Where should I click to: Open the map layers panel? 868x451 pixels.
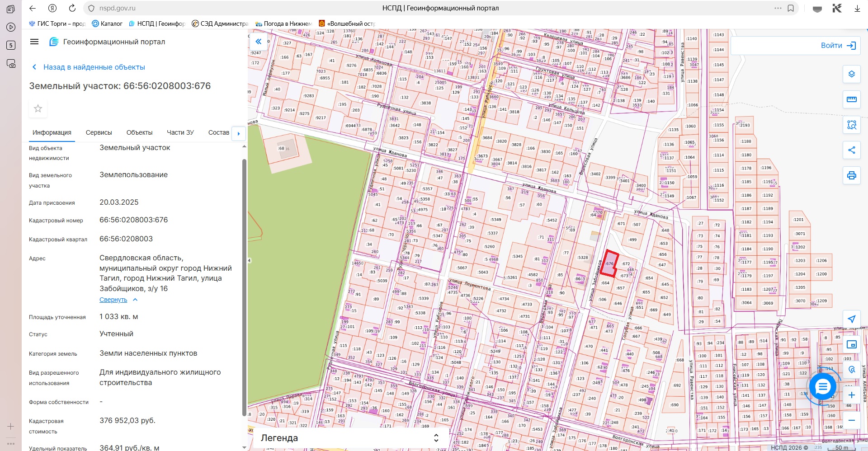(x=851, y=74)
